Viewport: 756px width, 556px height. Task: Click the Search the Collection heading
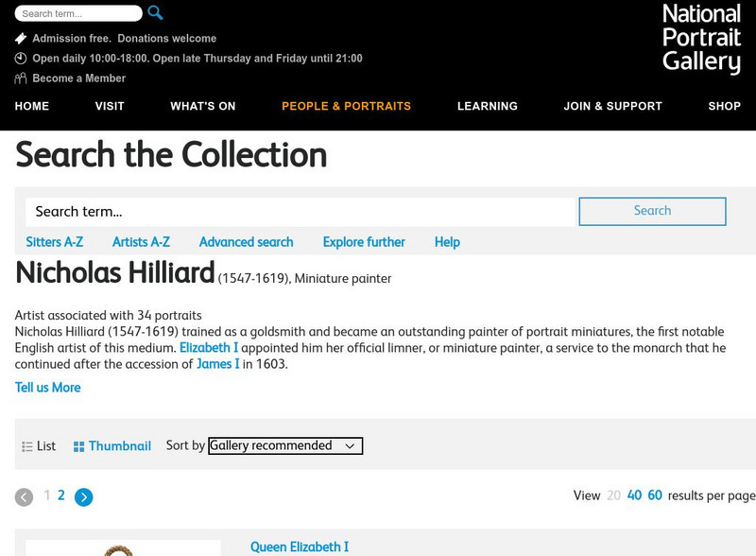click(171, 155)
